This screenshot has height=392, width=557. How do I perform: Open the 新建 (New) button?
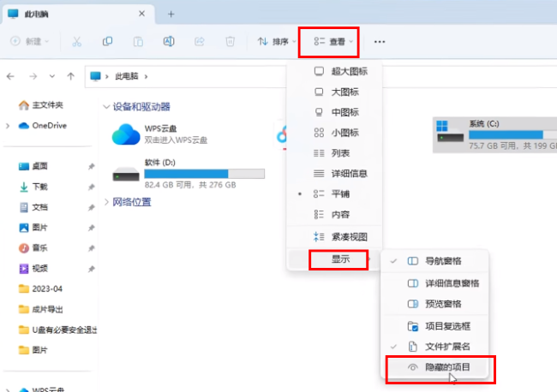29,41
